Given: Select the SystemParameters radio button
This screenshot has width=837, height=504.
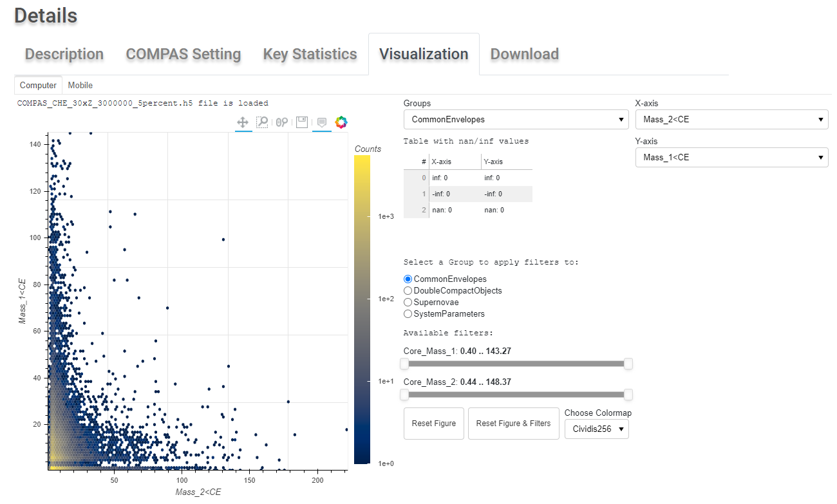Looking at the screenshot, I should (408, 314).
